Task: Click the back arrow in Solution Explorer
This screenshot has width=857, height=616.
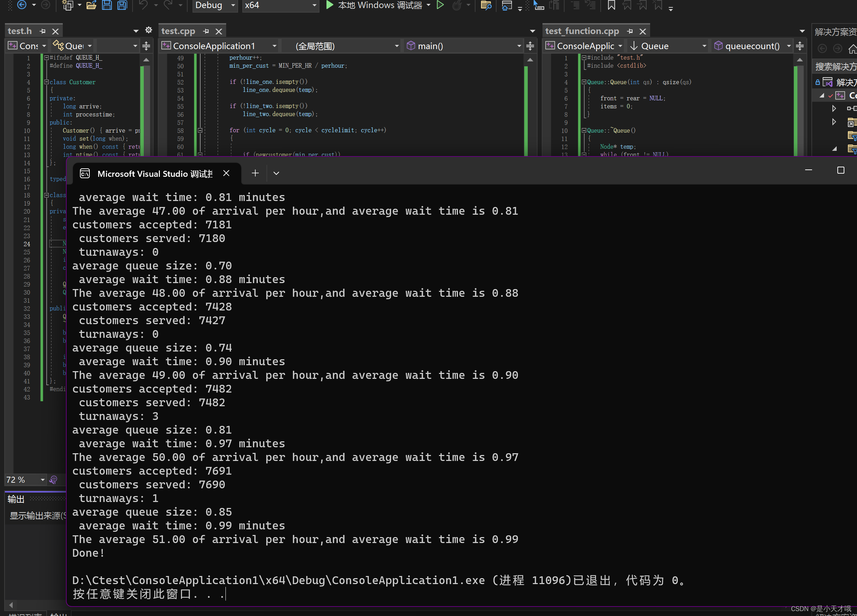Action: 822,48
